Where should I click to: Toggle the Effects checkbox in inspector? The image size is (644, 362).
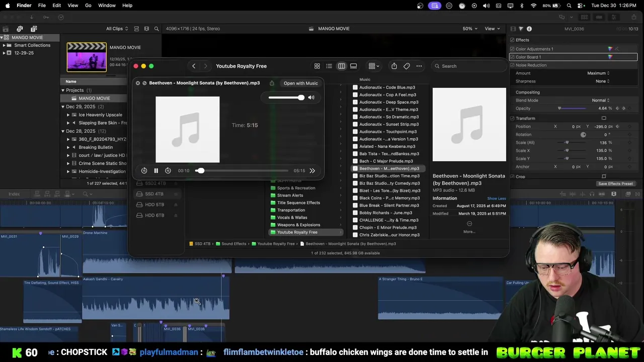[512, 40]
